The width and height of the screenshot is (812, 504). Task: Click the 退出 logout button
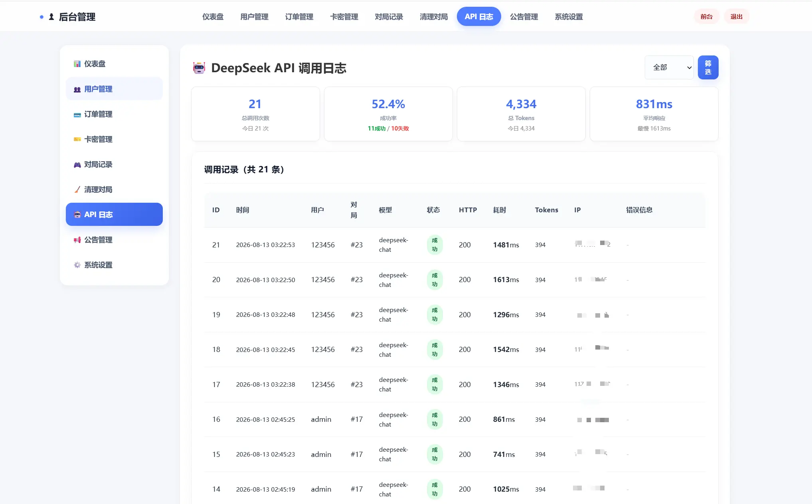coord(736,17)
